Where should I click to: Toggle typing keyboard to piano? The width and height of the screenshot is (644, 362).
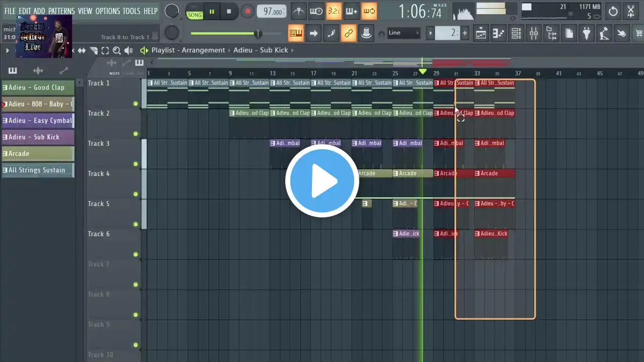(296, 33)
